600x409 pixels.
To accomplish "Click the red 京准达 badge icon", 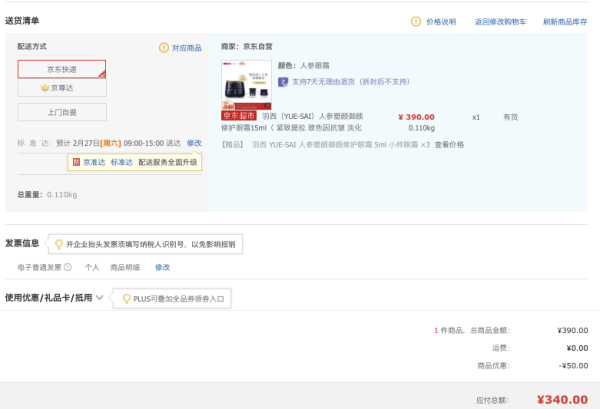I will pos(76,162).
